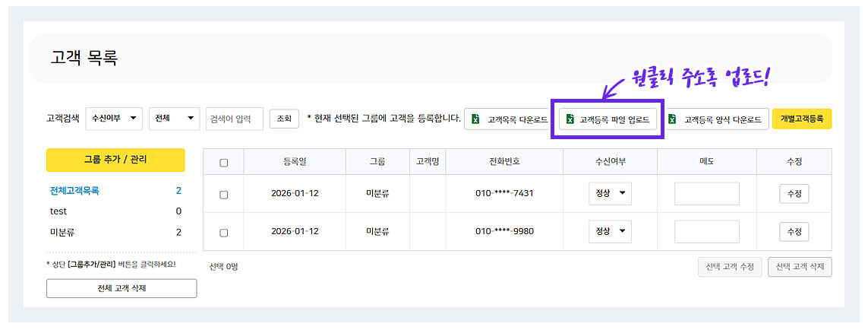868x330 pixels.
Task: Click 선택 고객 수정 button
Action: pos(730,267)
